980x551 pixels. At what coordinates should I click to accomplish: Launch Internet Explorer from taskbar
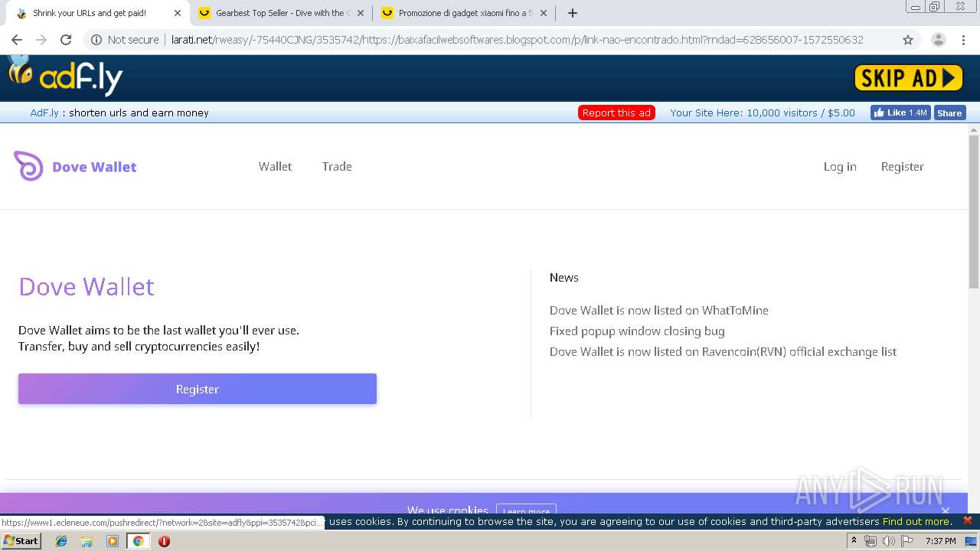click(61, 541)
